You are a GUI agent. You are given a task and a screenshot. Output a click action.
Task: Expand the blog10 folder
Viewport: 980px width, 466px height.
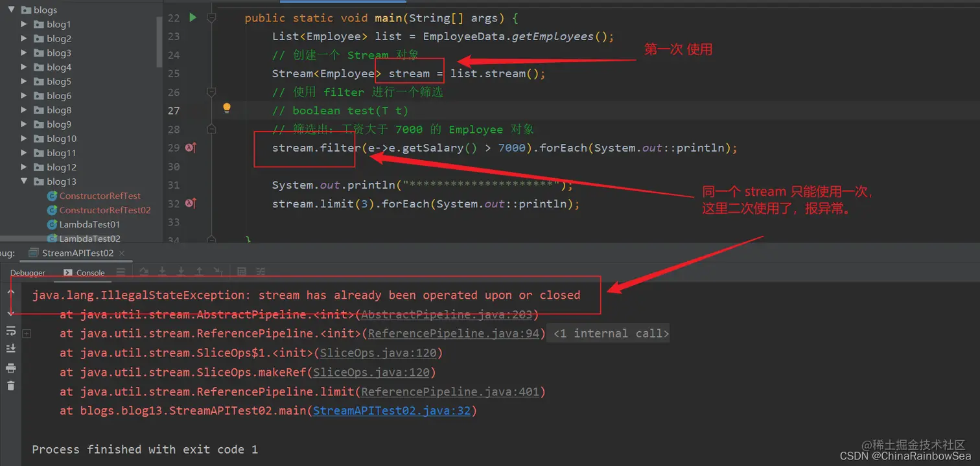24,138
